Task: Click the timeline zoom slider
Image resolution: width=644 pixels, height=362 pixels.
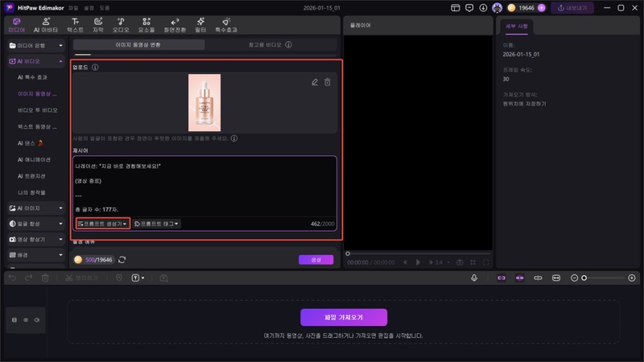Action: click(604, 278)
